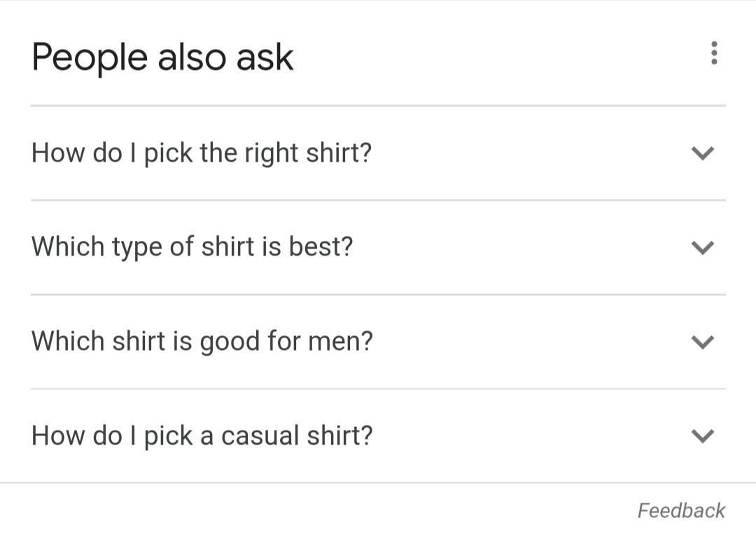This screenshot has width=756, height=537.
Task: Select the 'People also ask' heading
Action: [x=162, y=57]
